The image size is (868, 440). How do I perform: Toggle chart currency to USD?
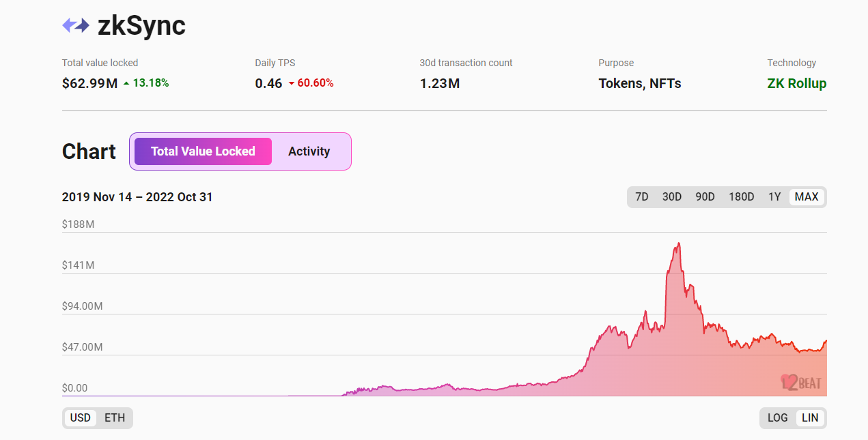click(x=81, y=418)
